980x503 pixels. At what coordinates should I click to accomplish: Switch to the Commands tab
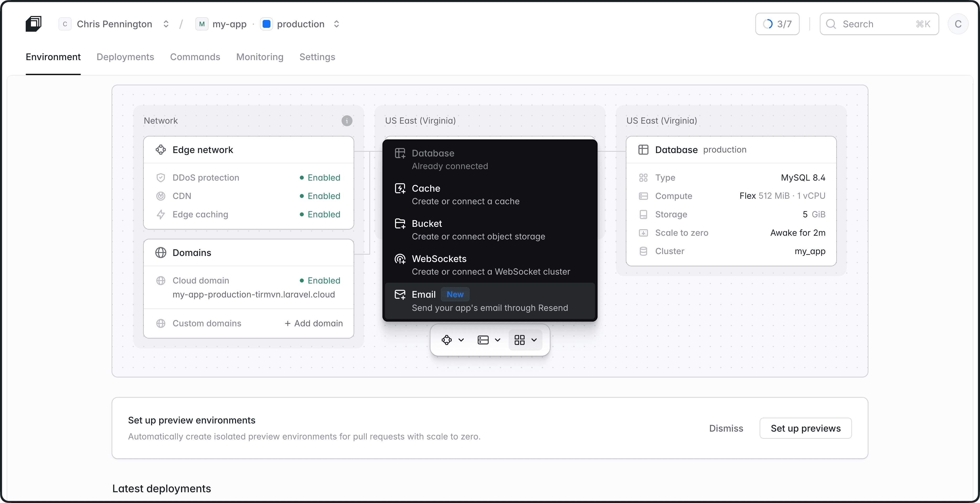pyautogui.click(x=195, y=57)
